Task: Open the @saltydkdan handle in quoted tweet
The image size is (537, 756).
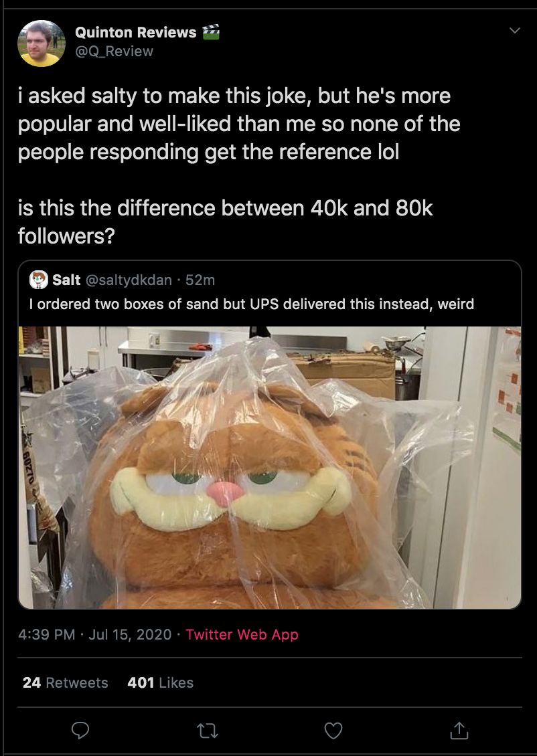Action: 129,280
